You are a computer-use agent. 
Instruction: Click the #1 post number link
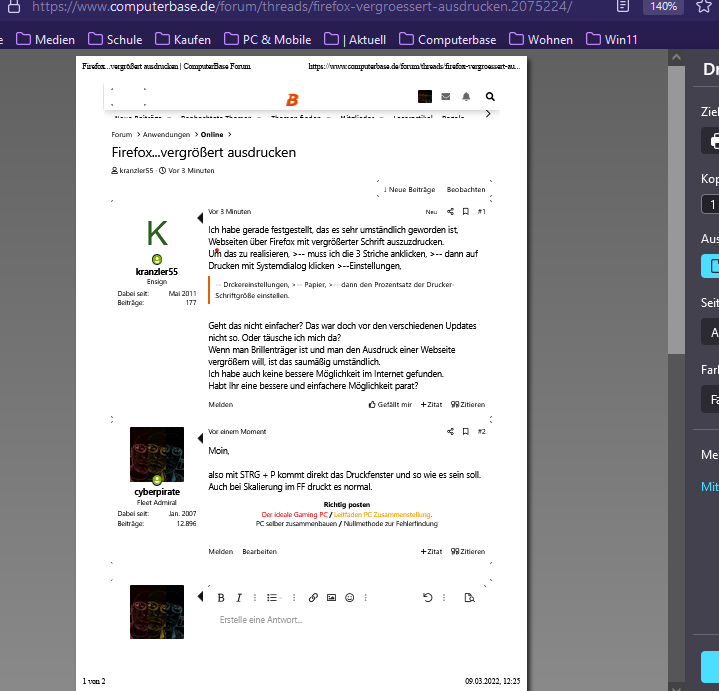tap(481, 211)
